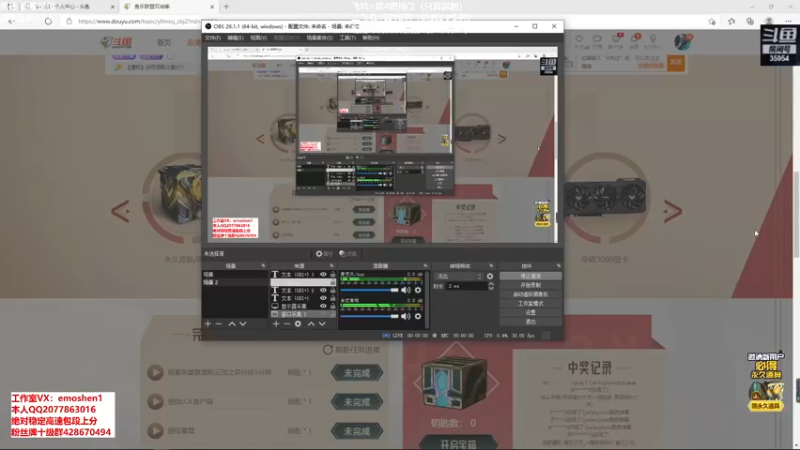The height and width of the screenshot is (450, 800).
Task: Mute the 麦克风/Aux speaker icon in the mixer
Action: [406, 290]
